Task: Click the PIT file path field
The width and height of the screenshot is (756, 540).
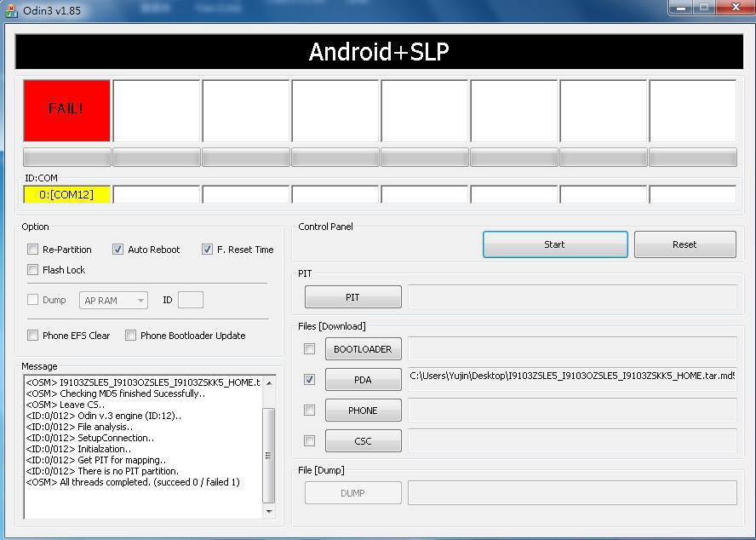Action: 572,296
